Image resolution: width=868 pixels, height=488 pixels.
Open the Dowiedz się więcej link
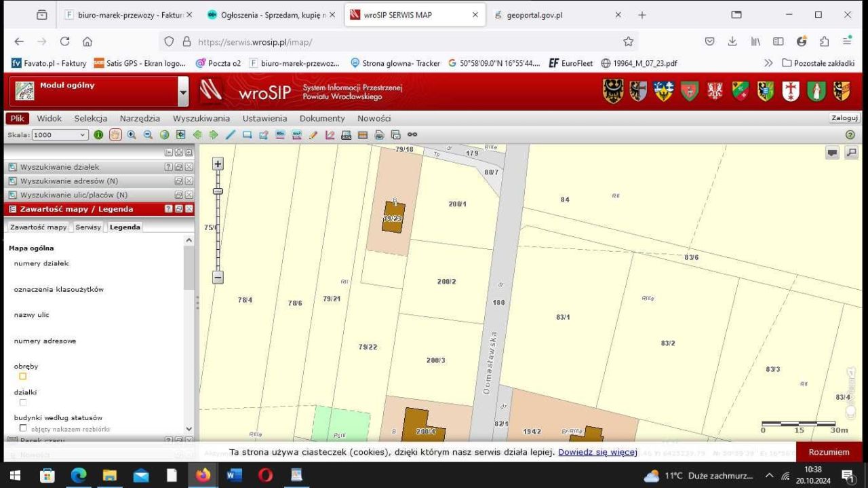[x=597, y=452]
